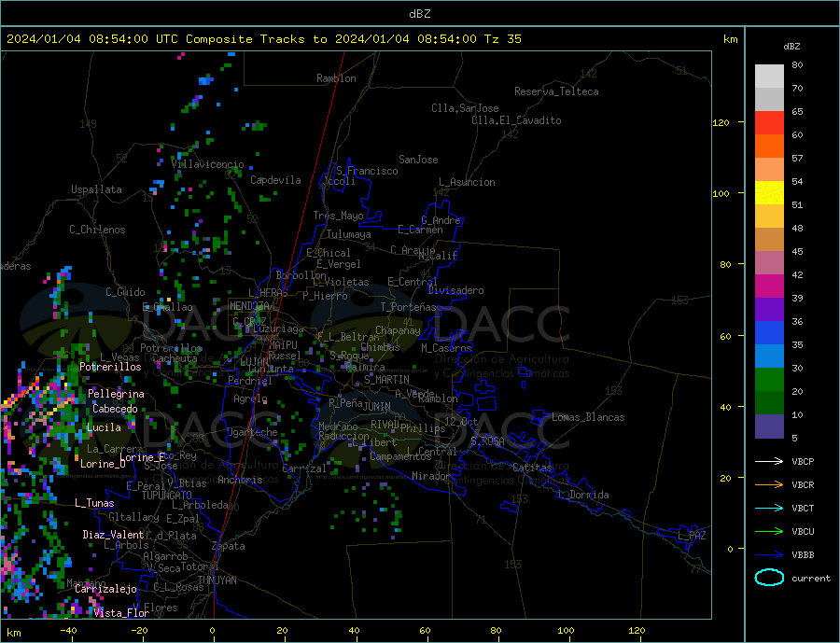The image size is (840, 643).
Task: Click the 'C_Guido' map label
Action: pos(125,292)
